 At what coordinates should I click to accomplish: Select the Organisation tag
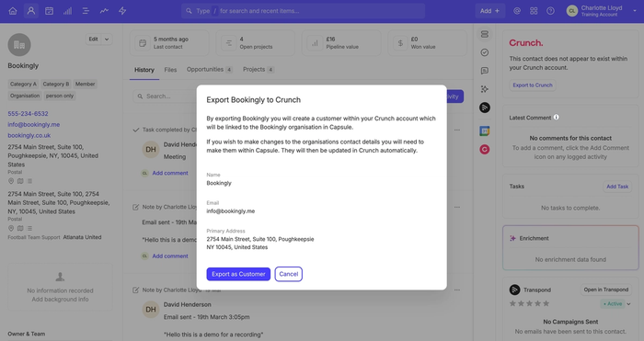pos(25,96)
